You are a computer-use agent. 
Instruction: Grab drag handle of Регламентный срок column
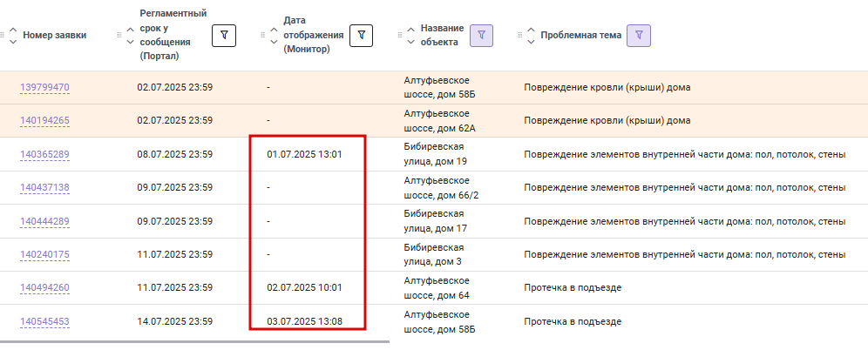[119, 36]
